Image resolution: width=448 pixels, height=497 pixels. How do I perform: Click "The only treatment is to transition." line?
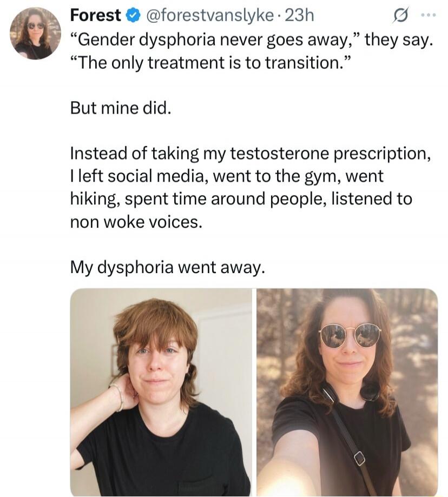pyautogui.click(x=210, y=63)
